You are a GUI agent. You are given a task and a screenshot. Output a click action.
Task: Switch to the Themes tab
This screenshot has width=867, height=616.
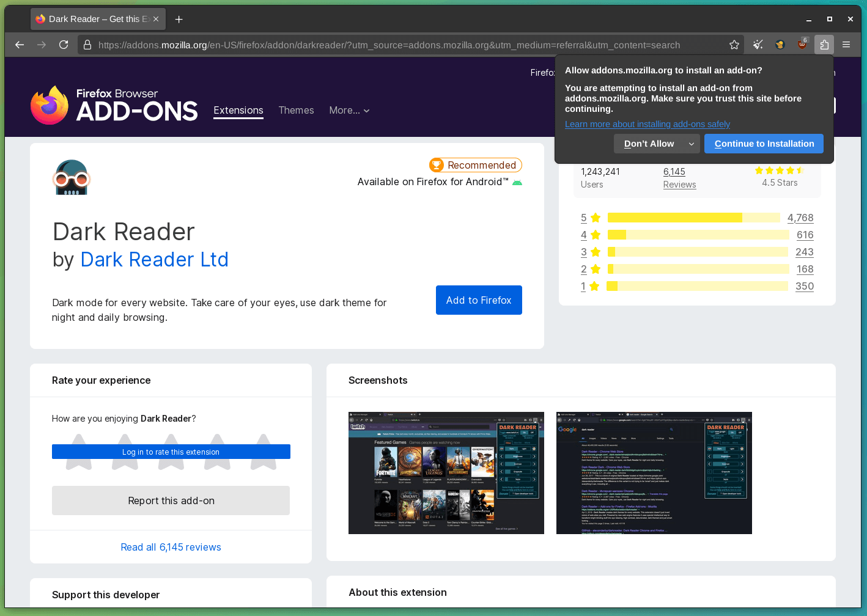click(x=296, y=111)
